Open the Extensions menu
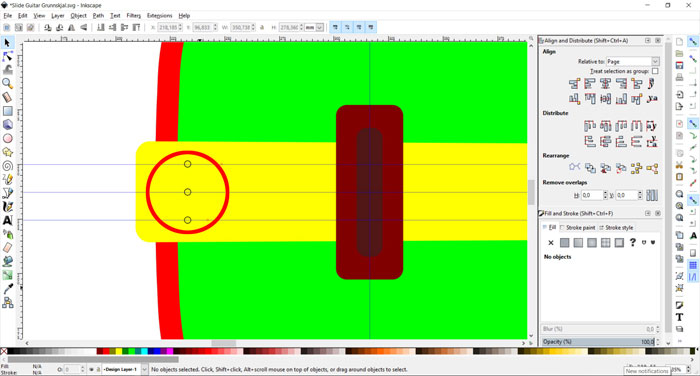The width and height of the screenshot is (700, 376). point(159,16)
